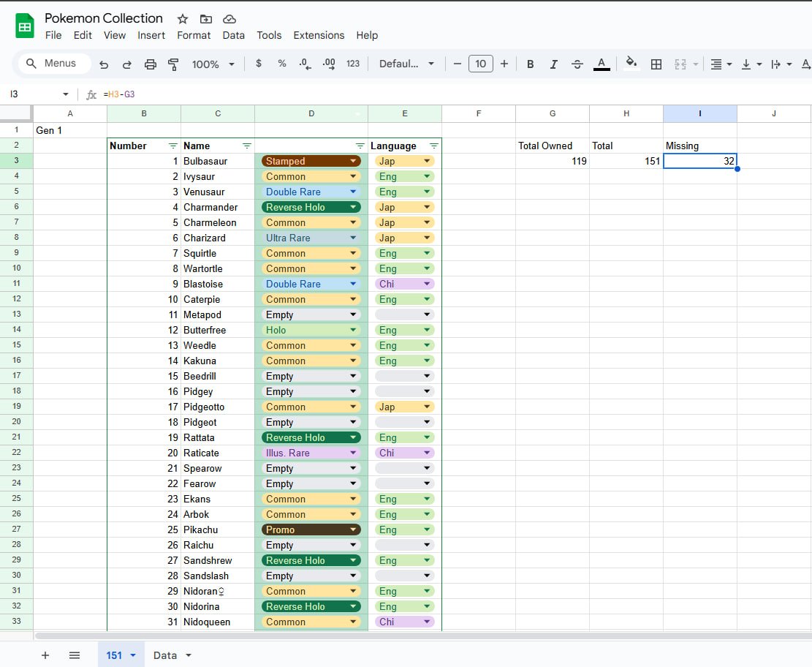Add a new sheet with the plus button
This screenshot has width=812, height=667.
(x=45, y=655)
